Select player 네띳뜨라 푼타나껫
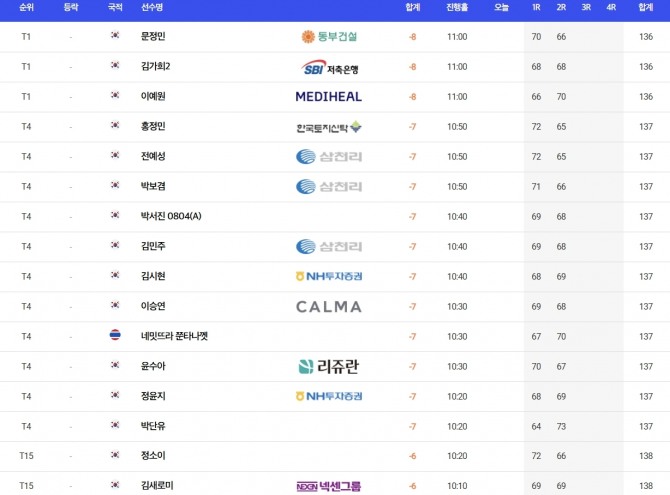Viewport: 670px width, 495px height. tap(174, 337)
